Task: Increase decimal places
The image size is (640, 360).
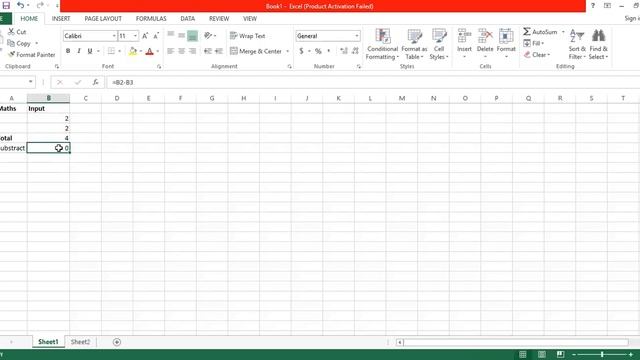Action: pos(344,51)
